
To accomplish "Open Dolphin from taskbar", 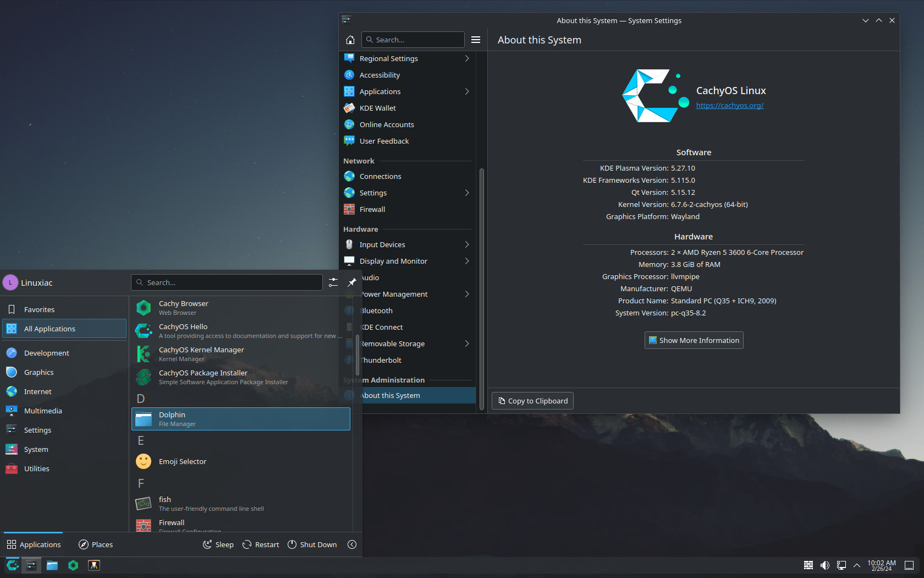I will click(x=52, y=565).
